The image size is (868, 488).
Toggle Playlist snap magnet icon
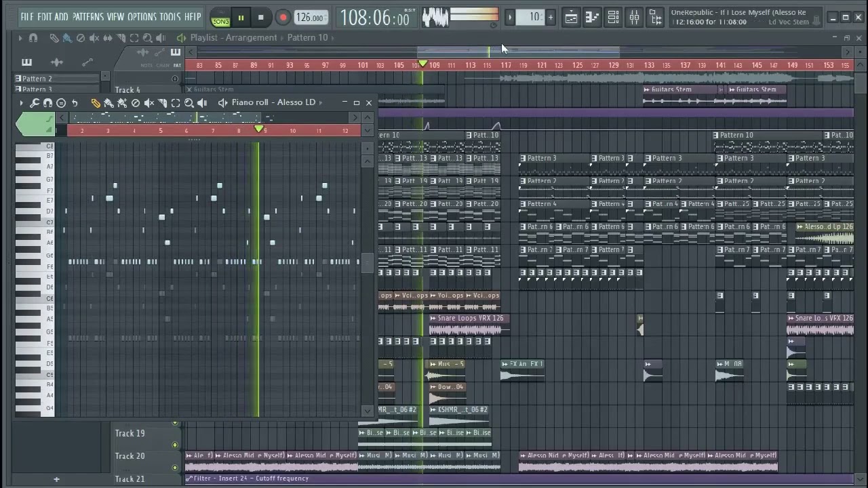[33, 38]
